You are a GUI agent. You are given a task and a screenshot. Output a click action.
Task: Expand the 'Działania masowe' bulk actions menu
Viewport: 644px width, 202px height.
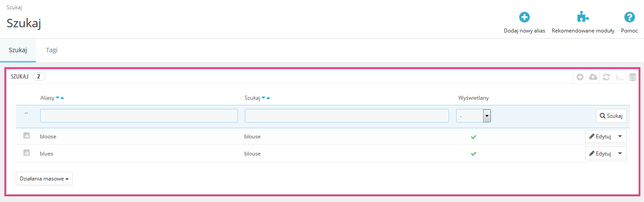click(x=44, y=179)
